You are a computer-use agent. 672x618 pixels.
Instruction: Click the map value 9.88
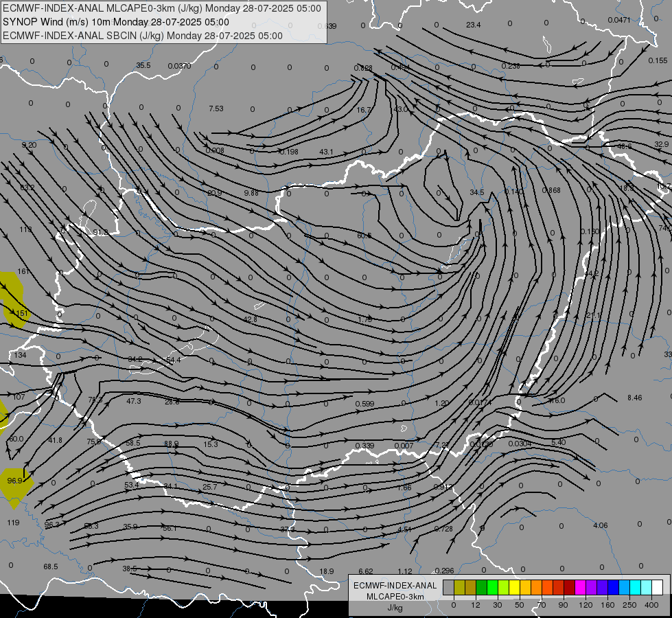click(251, 193)
